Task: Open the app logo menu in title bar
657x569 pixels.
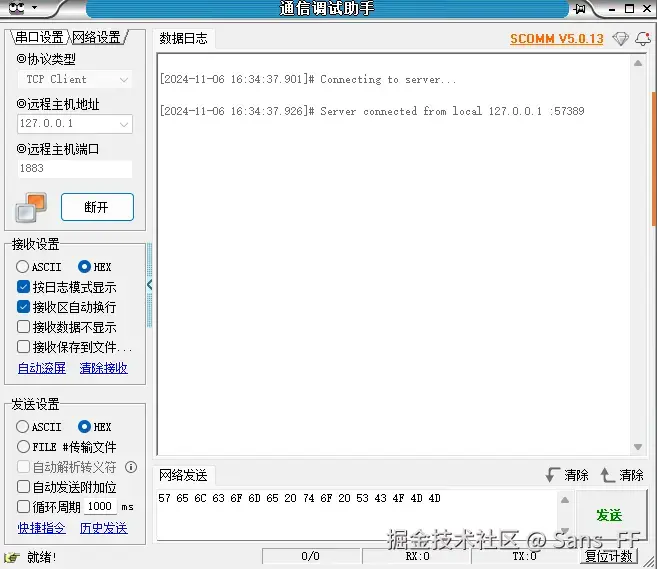Action: point(17,8)
